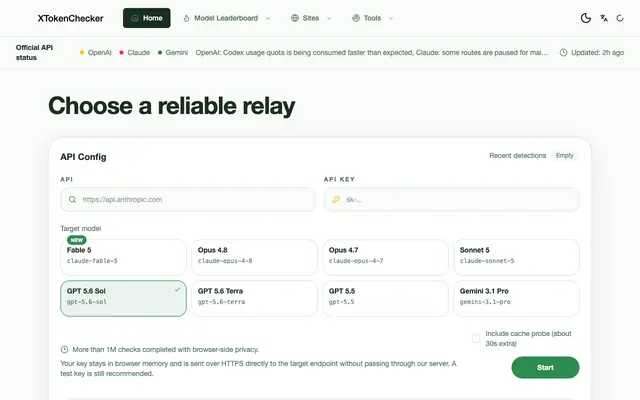Open the language translation icon
This screenshot has height=400, width=640.
click(604, 18)
